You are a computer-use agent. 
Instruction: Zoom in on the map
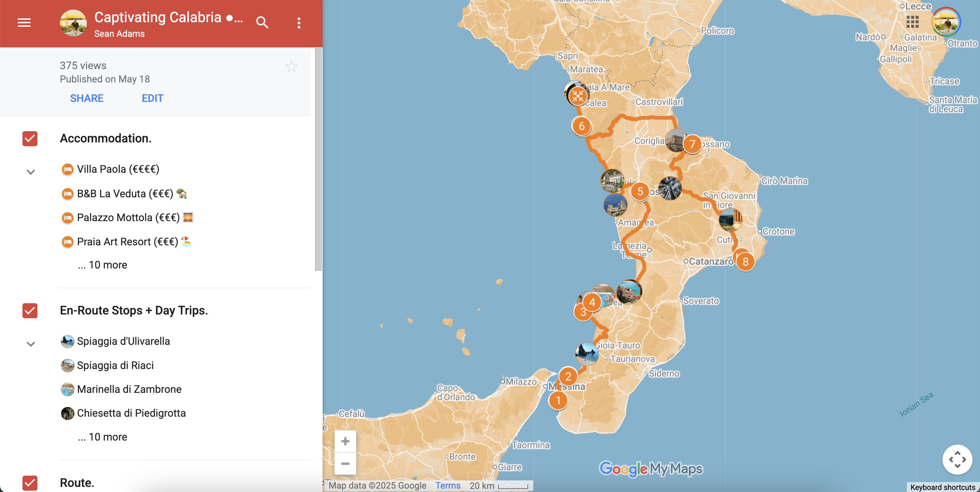[345, 441]
